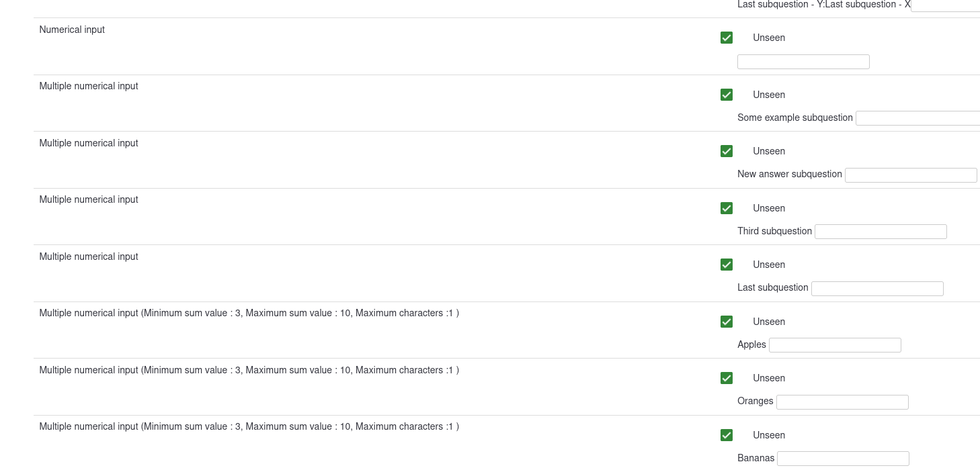This screenshot has height=468, width=980.
Task: Disable the Unseen checkbox above Oranges
Action: tap(726, 378)
